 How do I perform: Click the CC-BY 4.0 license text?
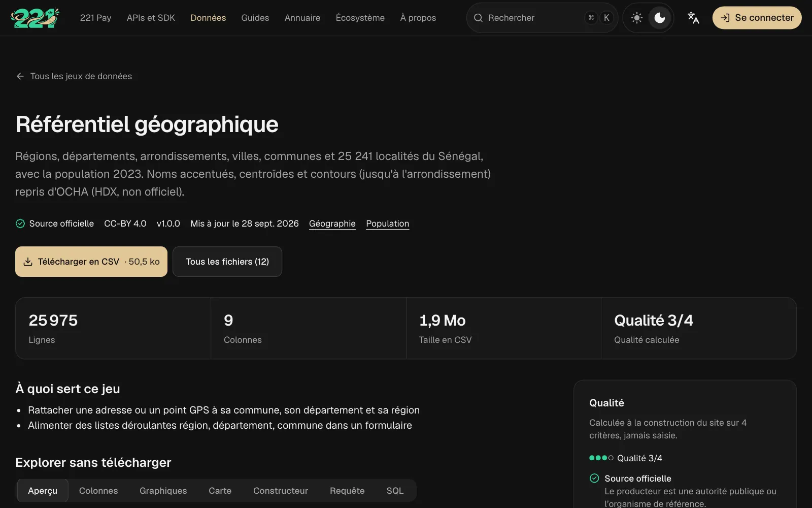pos(125,224)
